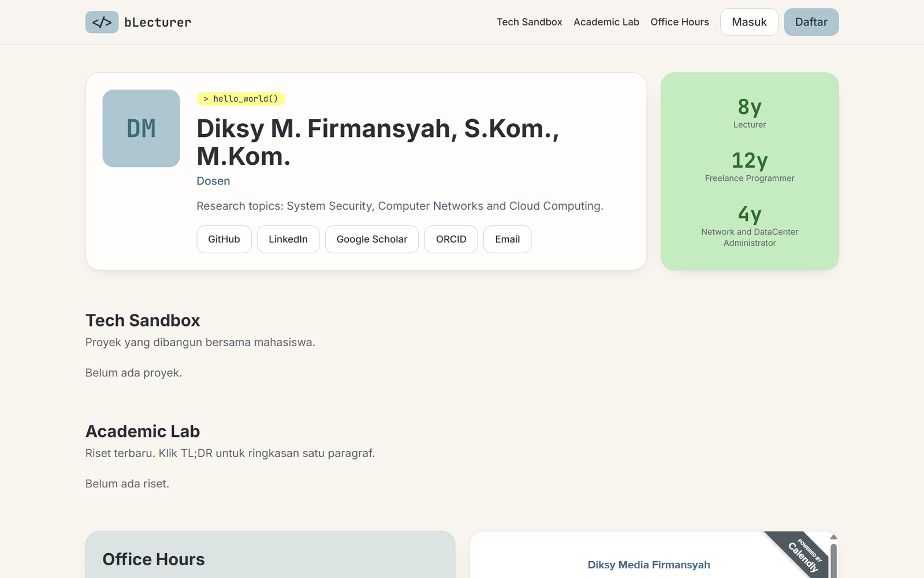Image resolution: width=924 pixels, height=578 pixels.
Task: Click the bLecturer brand name
Action: coord(158,22)
